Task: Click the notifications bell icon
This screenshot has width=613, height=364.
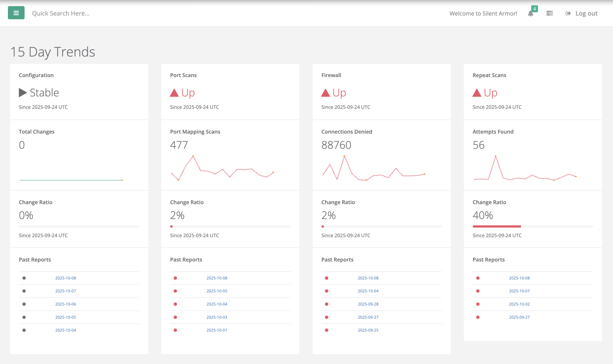Action: [531, 14]
